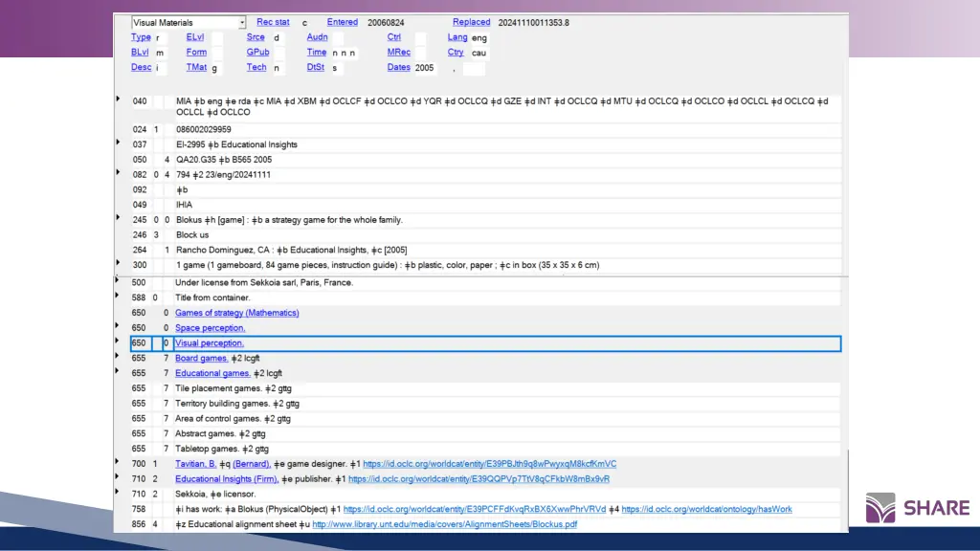Click the 264 text "Rancho Dominguez, CA"
This screenshot has width=980, height=551.
(222, 250)
